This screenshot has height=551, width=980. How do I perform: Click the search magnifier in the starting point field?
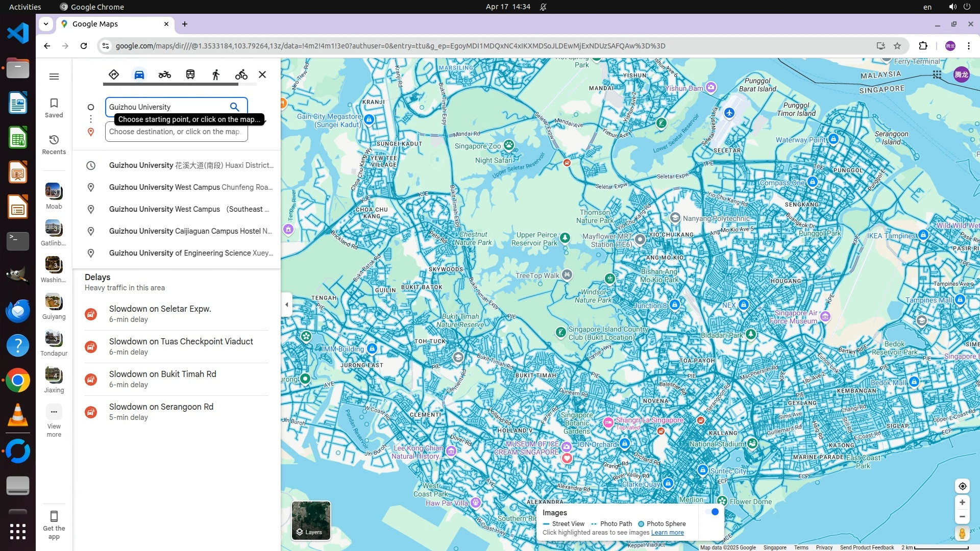tap(234, 107)
